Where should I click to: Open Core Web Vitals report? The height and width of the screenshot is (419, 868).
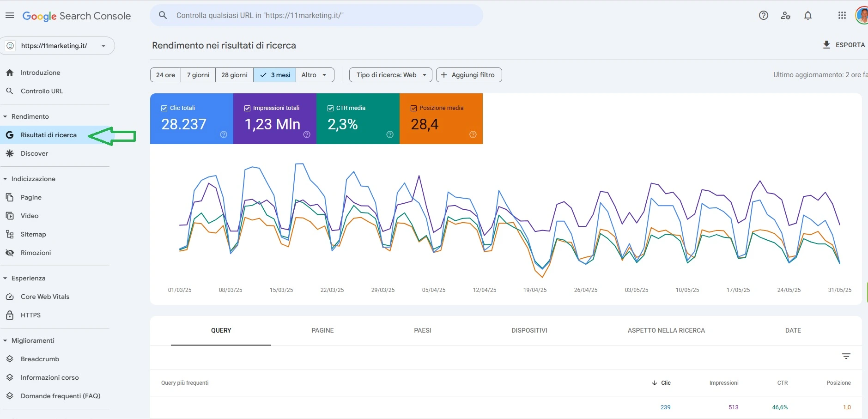point(45,297)
